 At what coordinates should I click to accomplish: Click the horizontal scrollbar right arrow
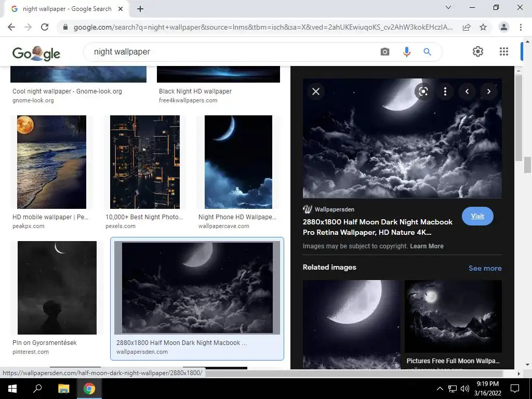[518, 374]
